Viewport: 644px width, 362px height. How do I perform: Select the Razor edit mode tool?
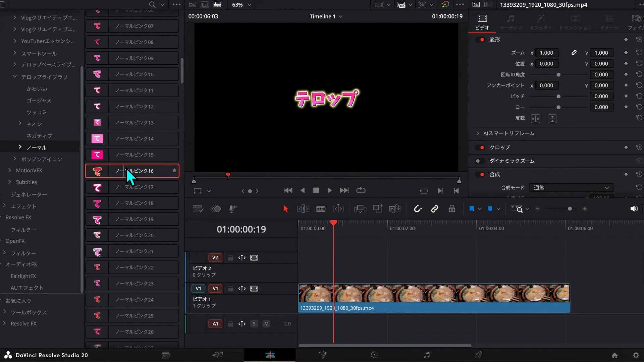(x=321, y=208)
